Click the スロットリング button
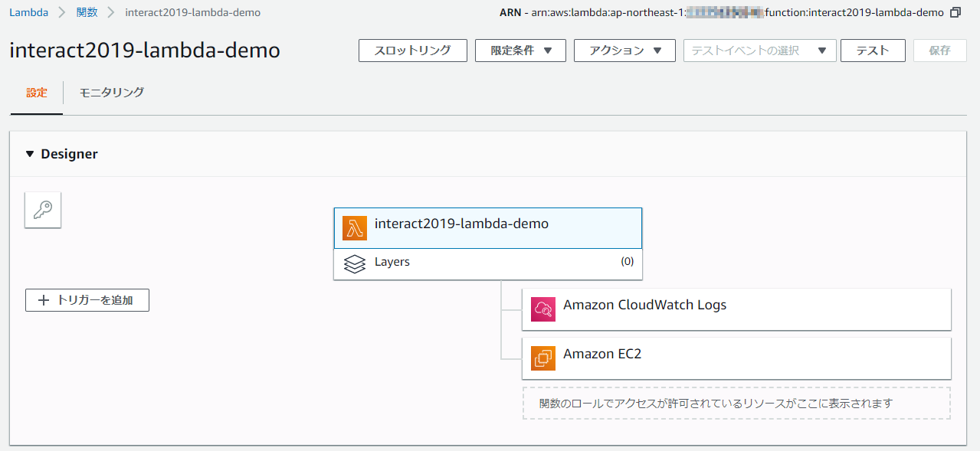Image resolution: width=980 pixels, height=451 pixels. pos(412,51)
